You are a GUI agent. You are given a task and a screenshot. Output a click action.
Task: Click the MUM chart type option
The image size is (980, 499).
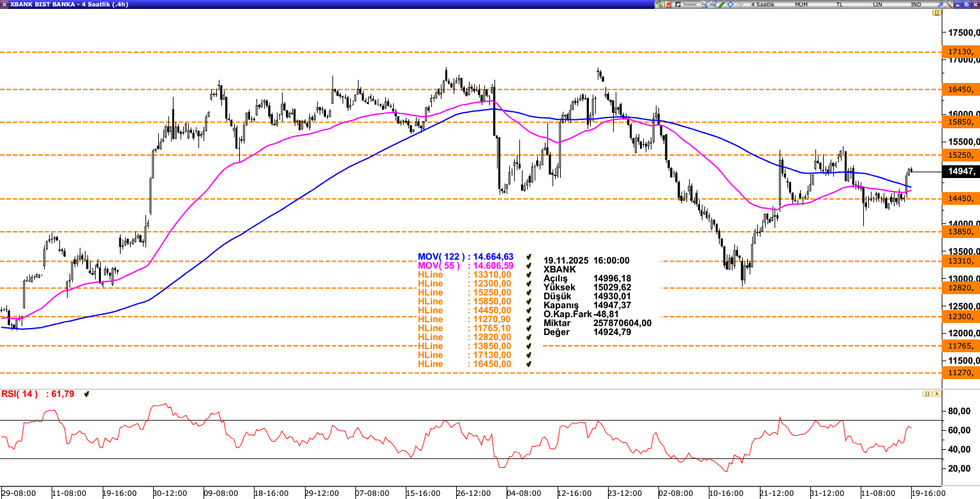[x=801, y=4]
